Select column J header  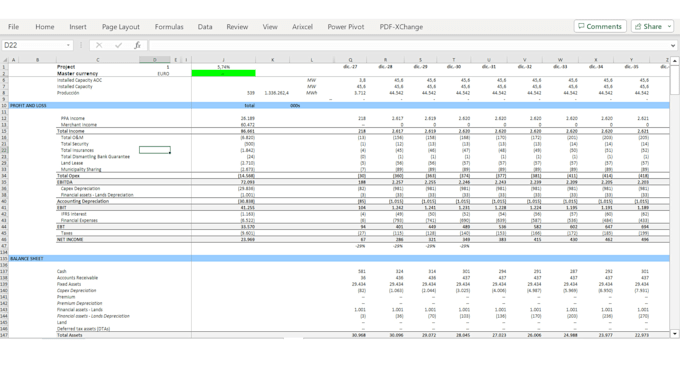click(x=223, y=60)
